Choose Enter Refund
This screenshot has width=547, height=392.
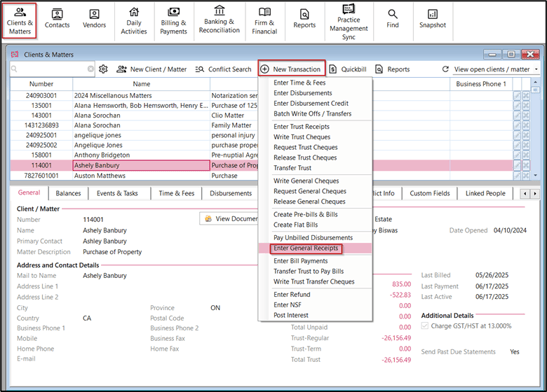tap(292, 295)
